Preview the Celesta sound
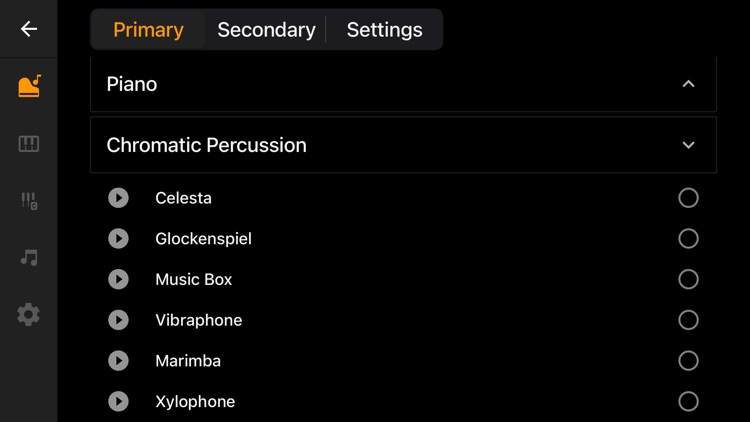The image size is (750, 422). 118,198
